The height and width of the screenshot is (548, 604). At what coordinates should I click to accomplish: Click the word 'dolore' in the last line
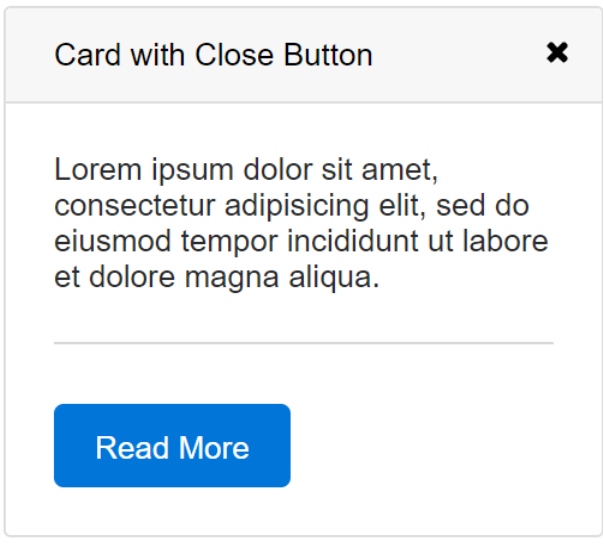132,277
